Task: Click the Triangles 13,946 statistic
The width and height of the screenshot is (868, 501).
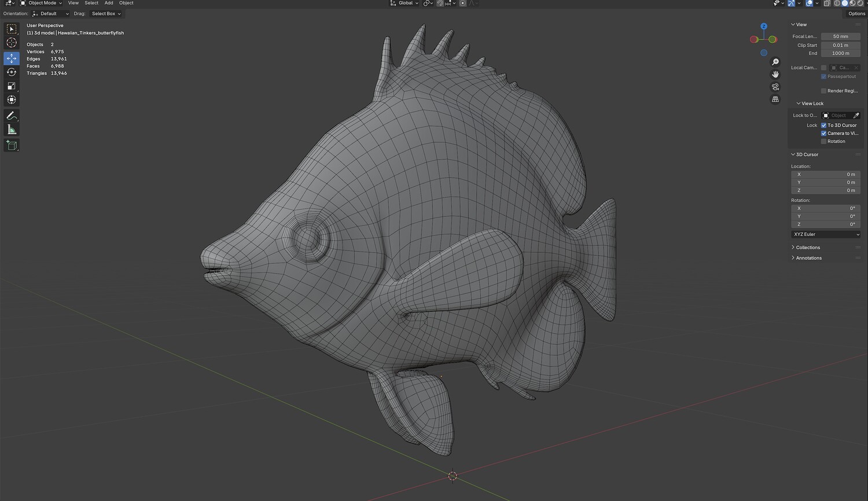Action: pos(47,73)
